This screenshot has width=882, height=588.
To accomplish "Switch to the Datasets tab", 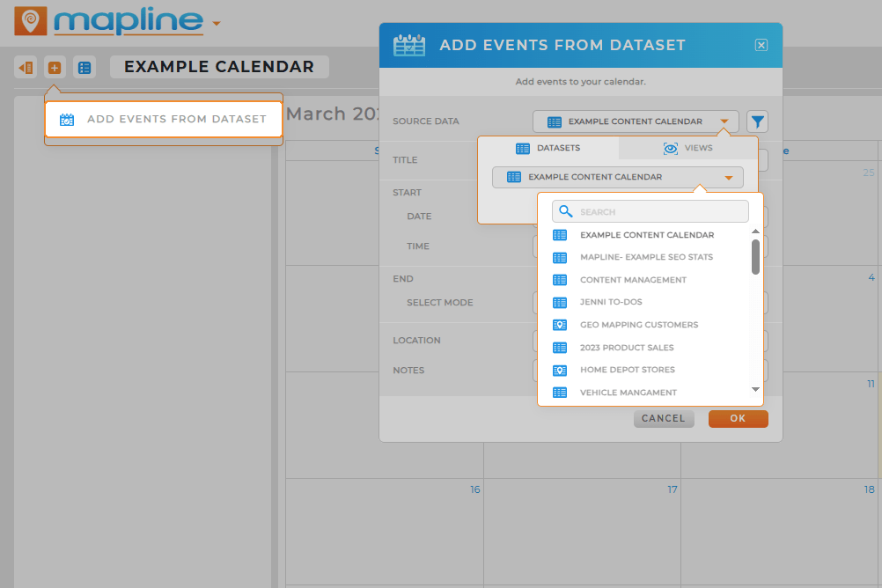I will [548, 148].
